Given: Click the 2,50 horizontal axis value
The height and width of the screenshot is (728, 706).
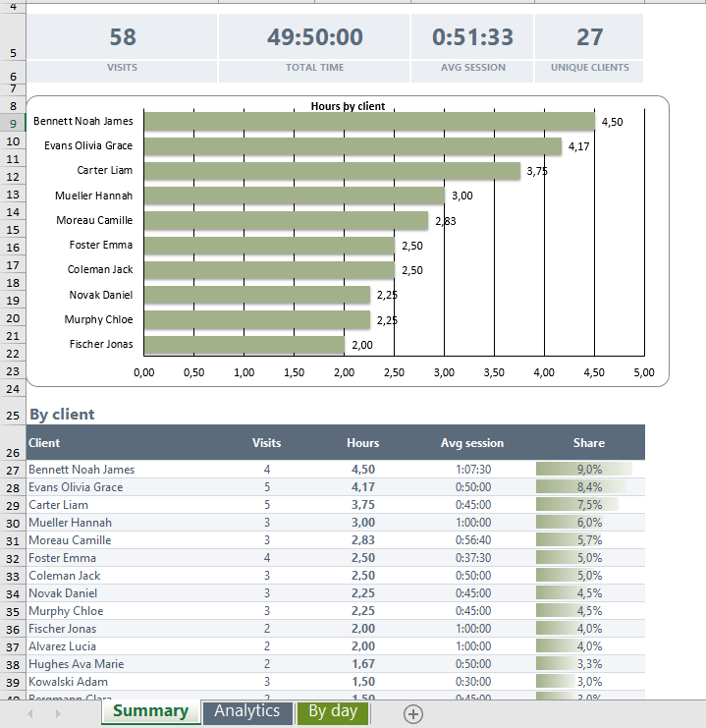Looking at the screenshot, I should pyautogui.click(x=394, y=372).
